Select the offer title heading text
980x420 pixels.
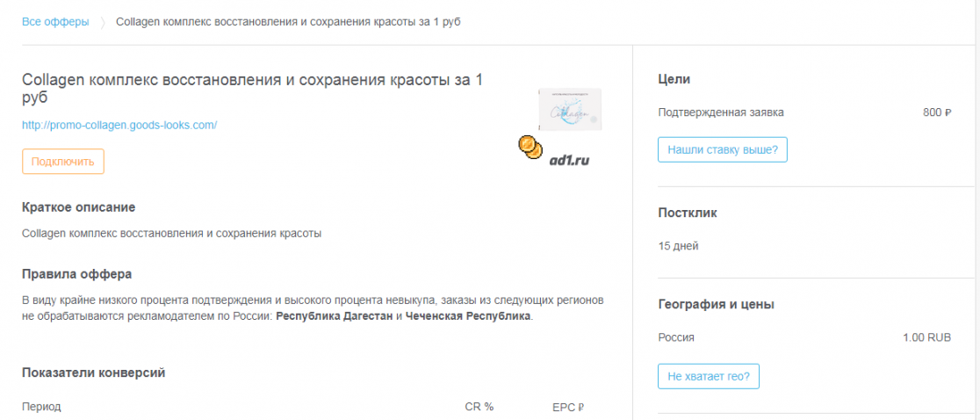[x=253, y=89]
